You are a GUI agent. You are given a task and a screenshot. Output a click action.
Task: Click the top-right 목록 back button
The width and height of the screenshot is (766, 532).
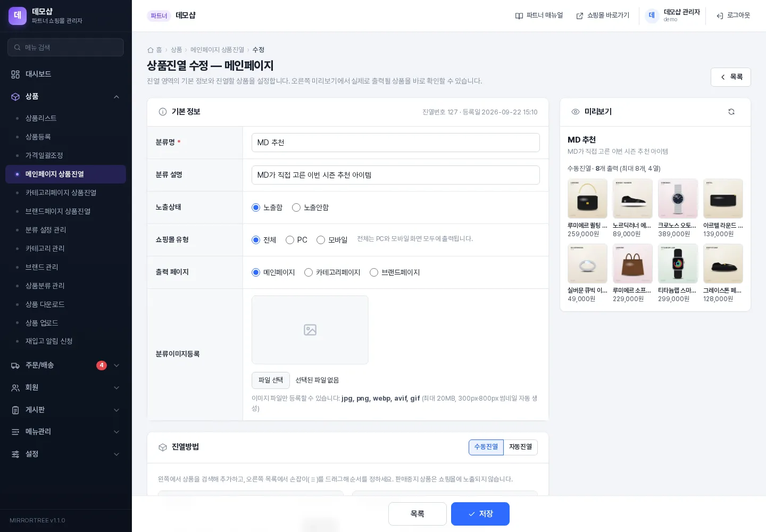[731, 77]
